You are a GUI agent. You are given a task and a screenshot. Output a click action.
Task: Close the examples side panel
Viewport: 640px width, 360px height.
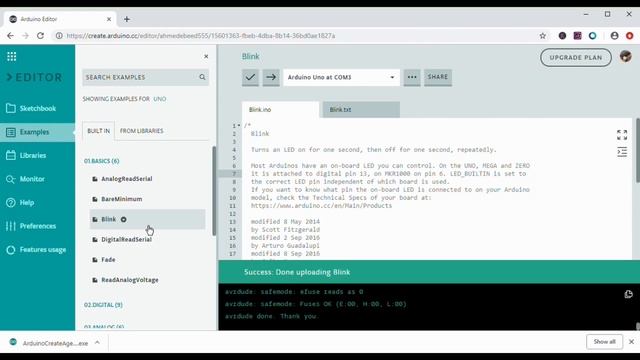coord(206,56)
